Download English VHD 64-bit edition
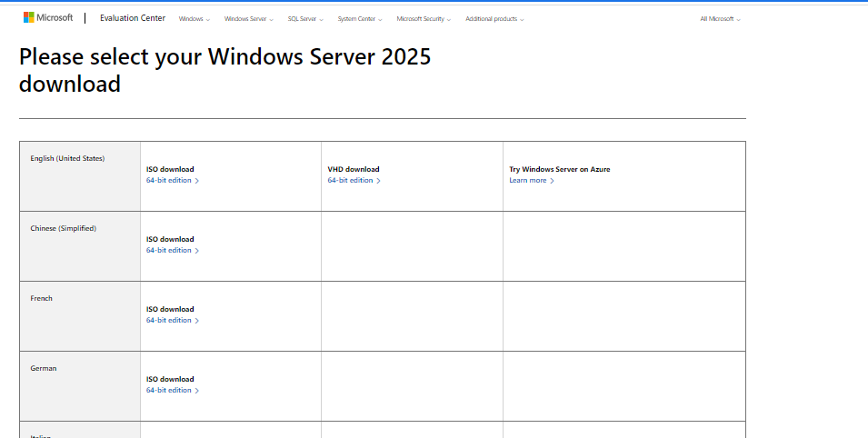 coord(354,181)
